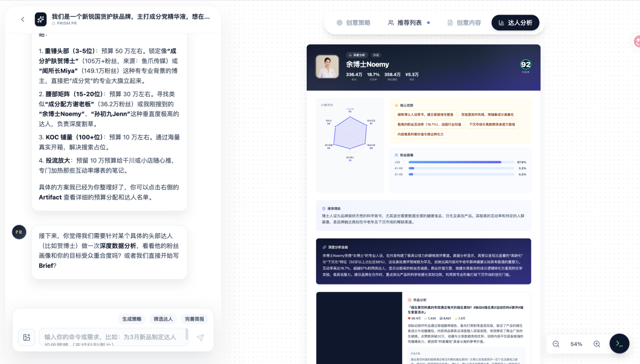Click the command input text field
Image resolution: width=640 pixels, height=364 pixels.
tap(114, 337)
